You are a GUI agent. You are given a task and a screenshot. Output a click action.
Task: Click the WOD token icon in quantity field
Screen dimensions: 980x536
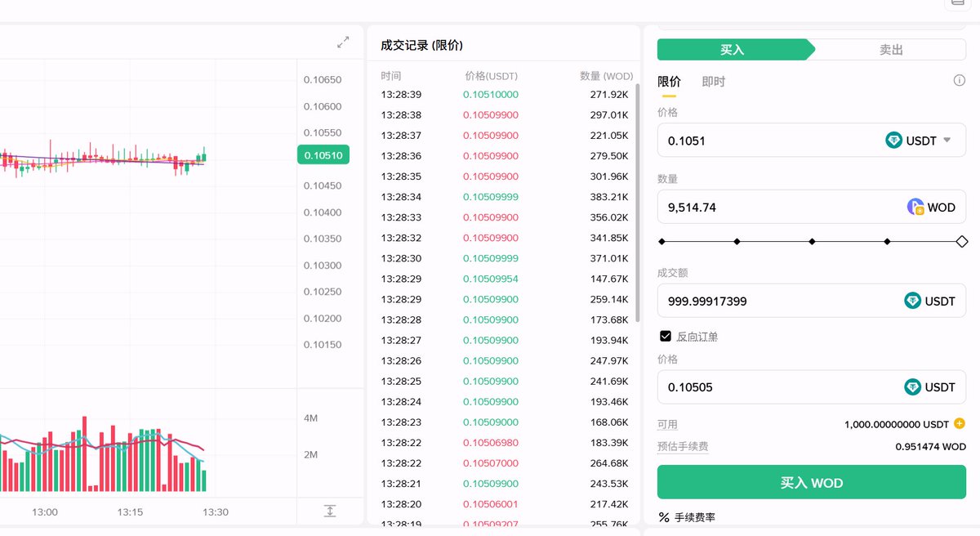[915, 208]
